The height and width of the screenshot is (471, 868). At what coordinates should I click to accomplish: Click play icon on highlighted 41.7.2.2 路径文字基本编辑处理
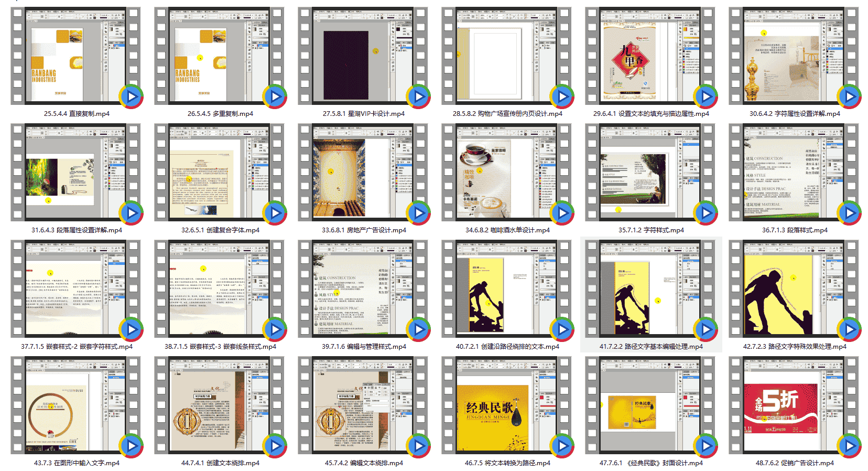705,329
